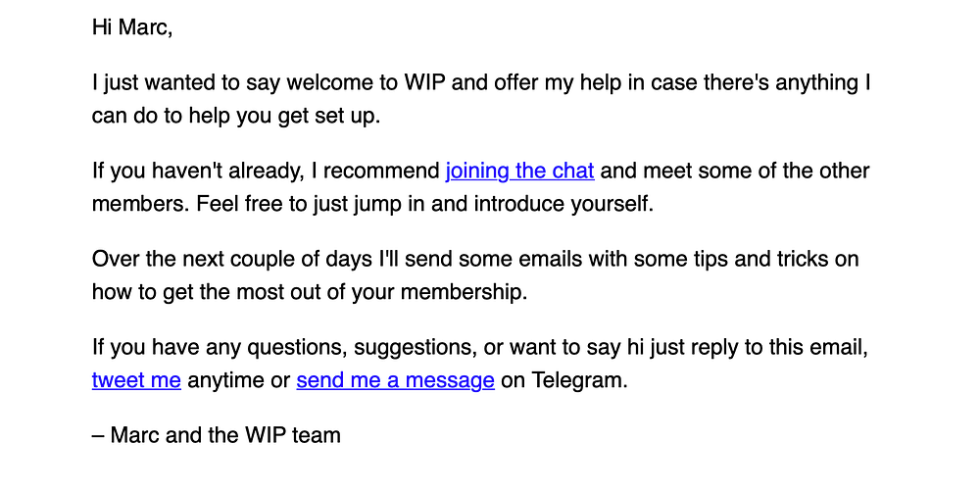Click the phrase "introduce yourself."
Image resolution: width=980 pixels, height=493 pixels.
(x=563, y=204)
